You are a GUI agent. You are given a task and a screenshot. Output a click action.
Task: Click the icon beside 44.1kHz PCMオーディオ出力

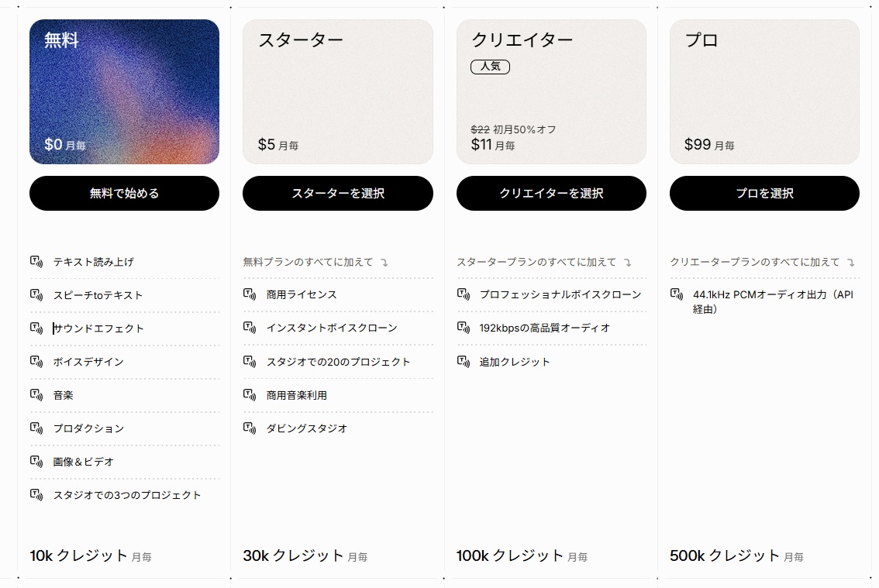[x=675, y=294]
